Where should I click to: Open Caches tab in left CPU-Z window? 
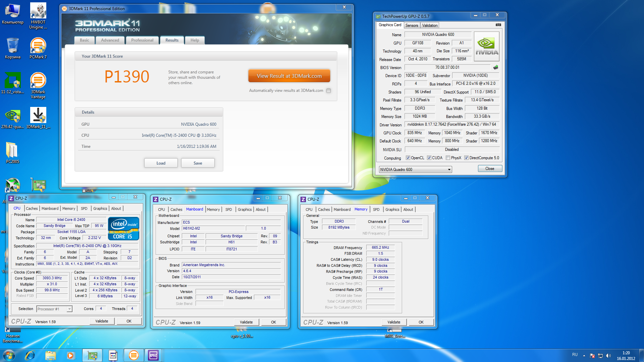tap(32, 208)
